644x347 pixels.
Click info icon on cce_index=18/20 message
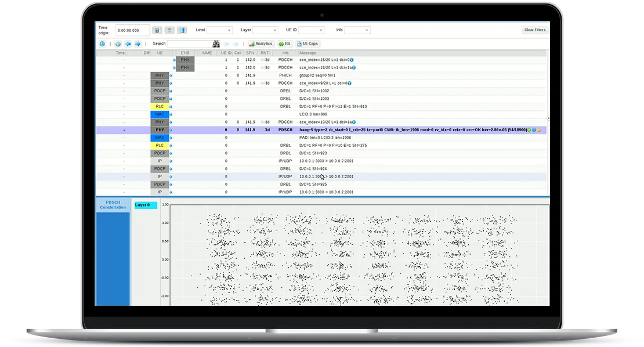(352, 60)
